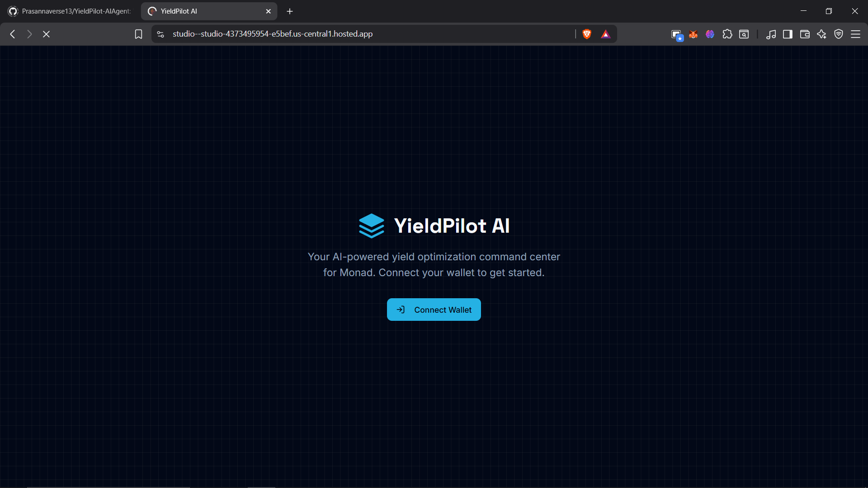Open a new browser tab
This screenshot has width=868, height=488.
click(290, 11)
